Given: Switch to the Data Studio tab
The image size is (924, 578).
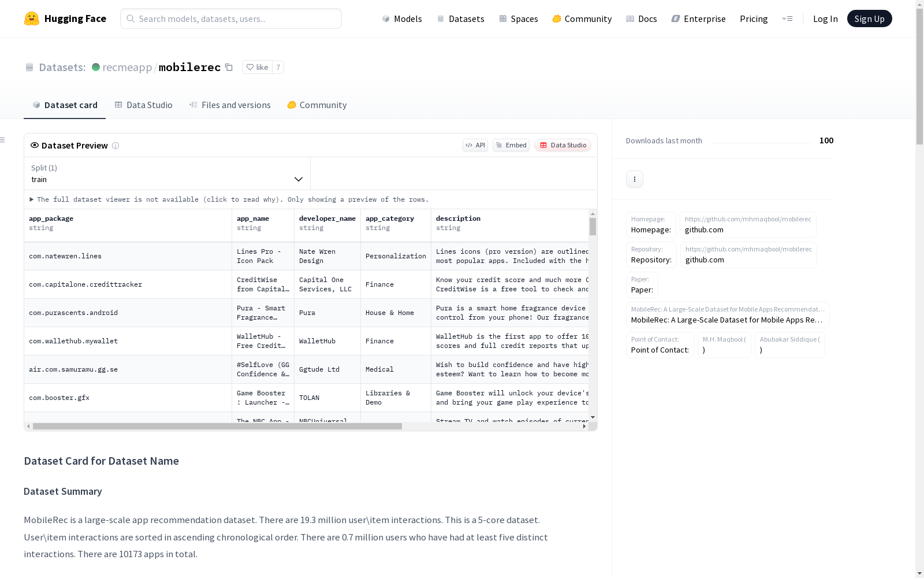Looking at the screenshot, I should [x=144, y=105].
